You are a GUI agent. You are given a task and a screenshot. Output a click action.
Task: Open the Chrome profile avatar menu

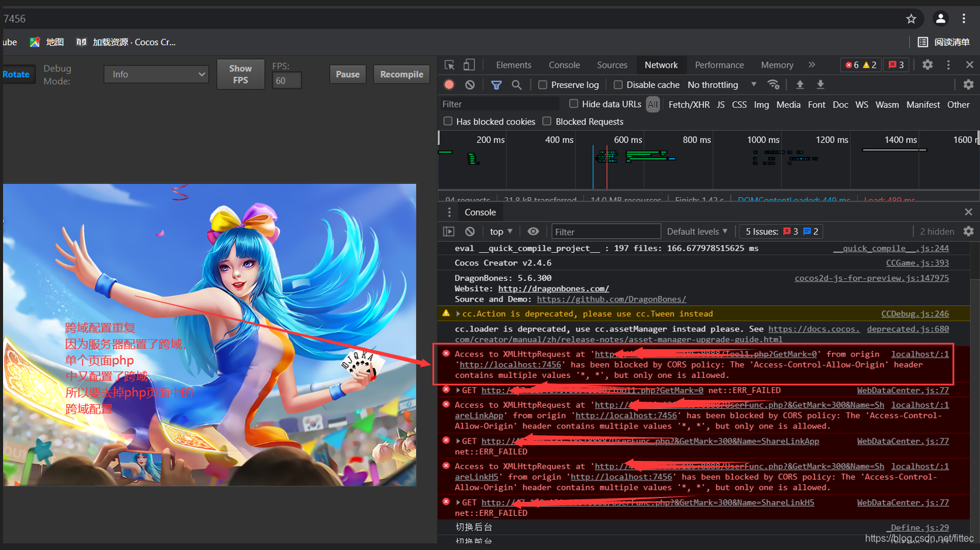(x=941, y=19)
